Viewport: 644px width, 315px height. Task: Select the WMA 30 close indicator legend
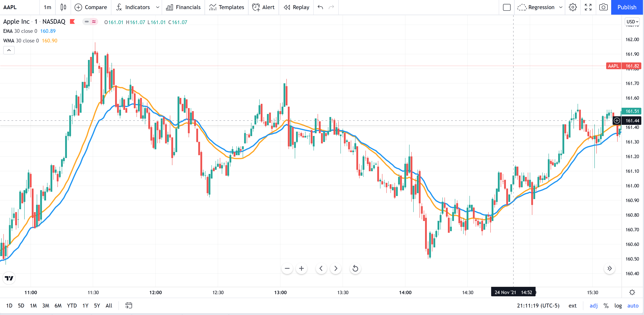pyautogui.click(x=21, y=40)
